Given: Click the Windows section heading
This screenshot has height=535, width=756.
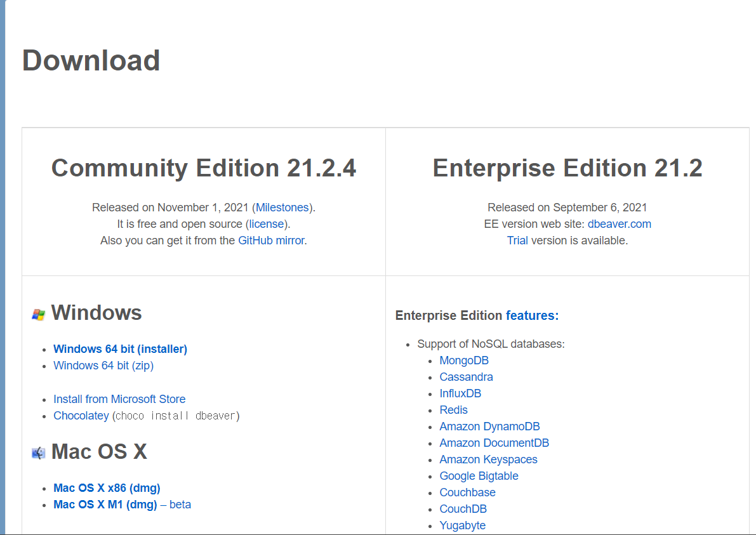Looking at the screenshot, I should (96, 313).
